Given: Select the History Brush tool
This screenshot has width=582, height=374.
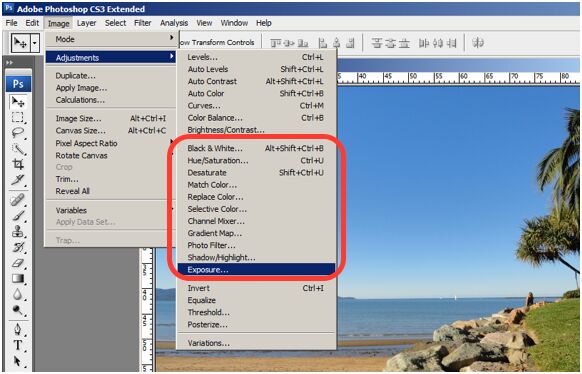Looking at the screenshot, I should tap(18, 247).
